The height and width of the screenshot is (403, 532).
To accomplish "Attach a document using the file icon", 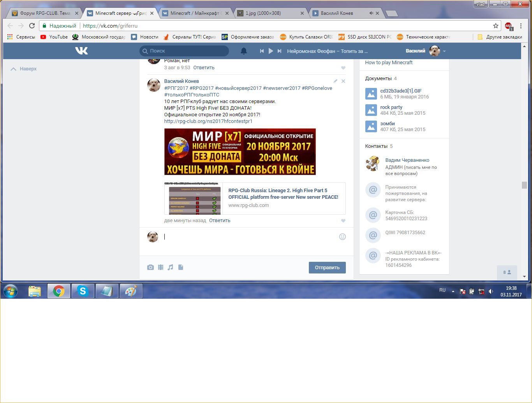I will tap(181, 267).
